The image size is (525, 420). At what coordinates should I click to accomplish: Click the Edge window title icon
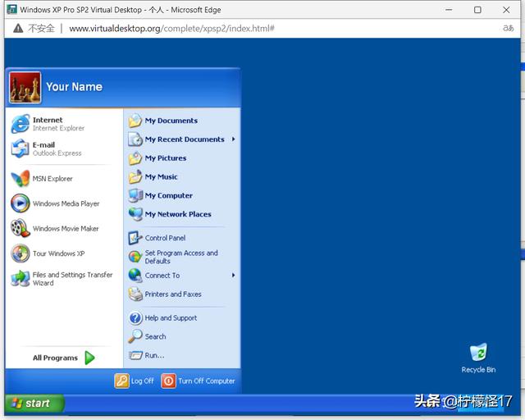[x=11, y=9]
